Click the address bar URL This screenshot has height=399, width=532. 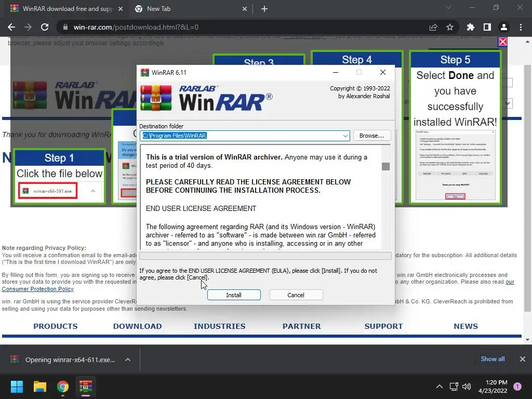click(x=136, y=27)
